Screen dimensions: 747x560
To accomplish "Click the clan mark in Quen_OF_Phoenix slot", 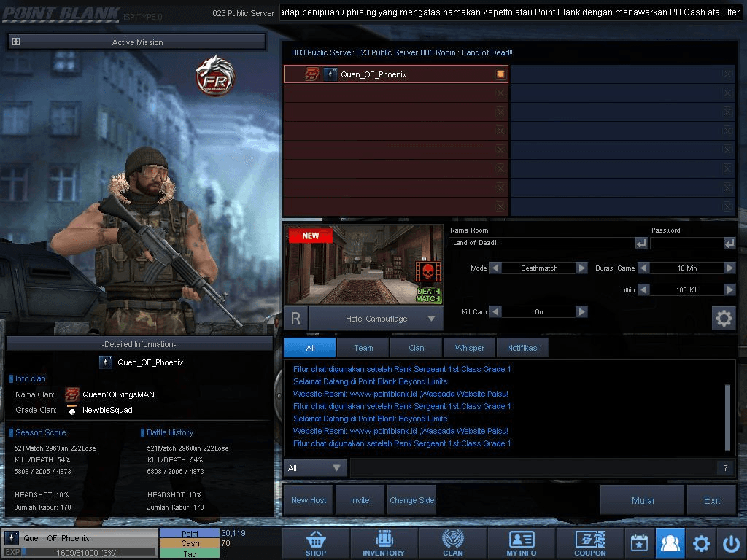I will tap(312, 74).
